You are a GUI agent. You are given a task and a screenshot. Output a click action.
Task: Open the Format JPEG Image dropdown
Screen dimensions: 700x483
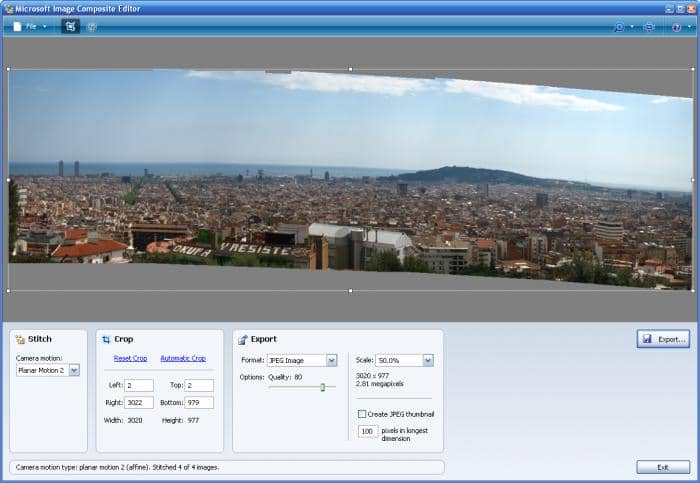pos(302,360)
